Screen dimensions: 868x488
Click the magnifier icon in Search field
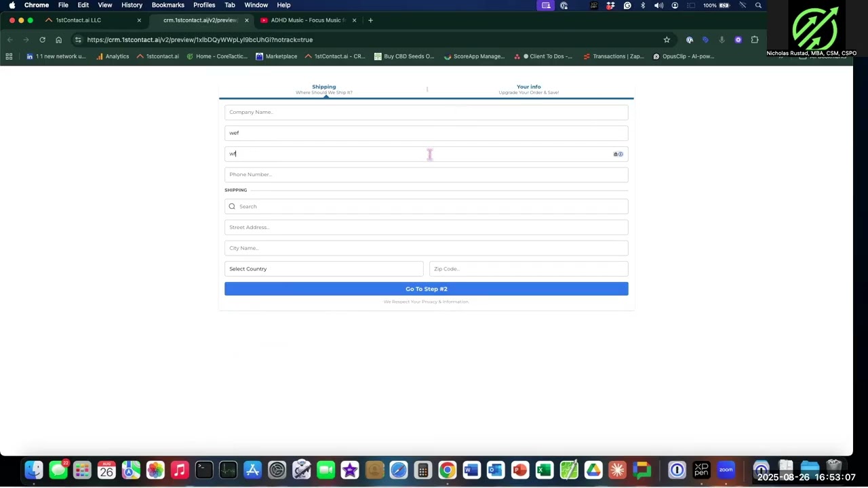tap(232, 207)
